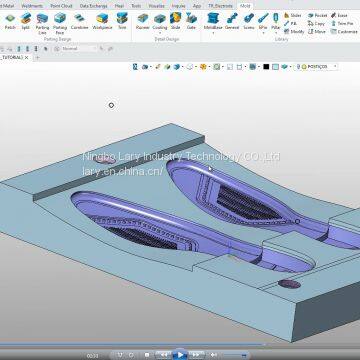Screen dimensions: 360x360
Task: Fast forward the video
Action: [196, 355]
